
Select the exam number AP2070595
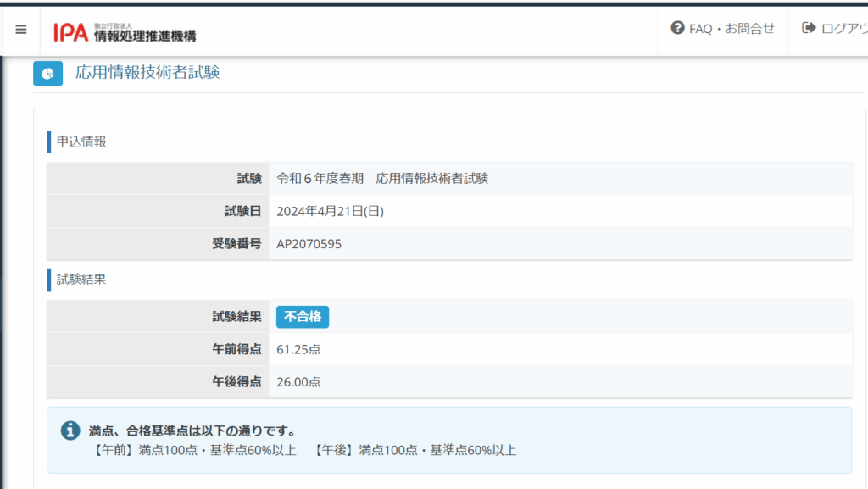[309, 244]
